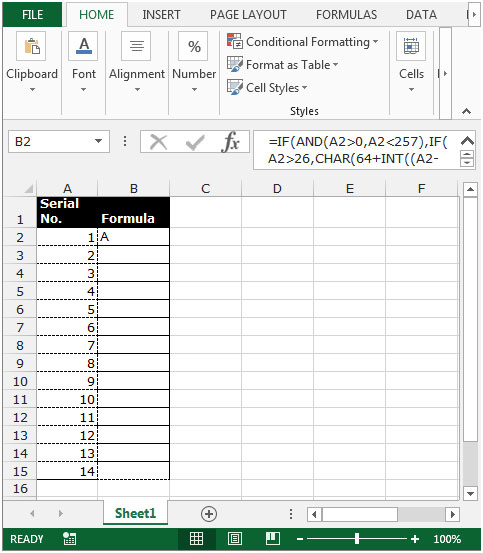Switch to the INSERT tab

click(161, 15)
